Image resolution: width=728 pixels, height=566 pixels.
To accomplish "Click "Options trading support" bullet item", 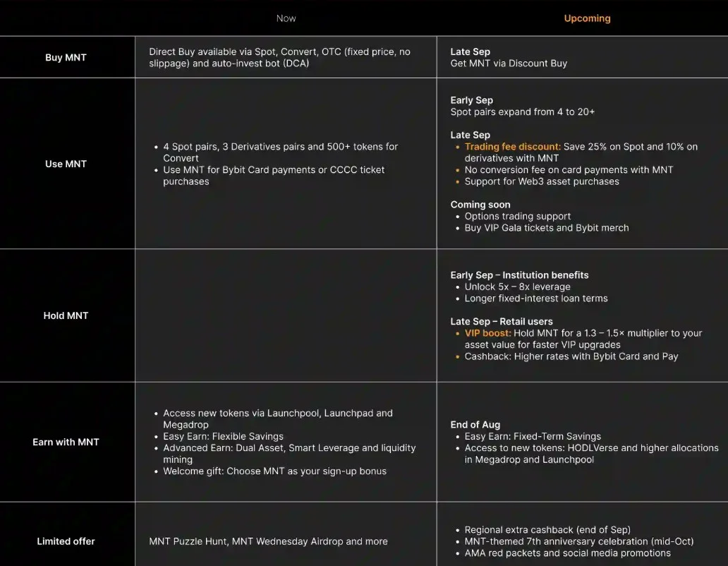I will [x=517, y=217].
